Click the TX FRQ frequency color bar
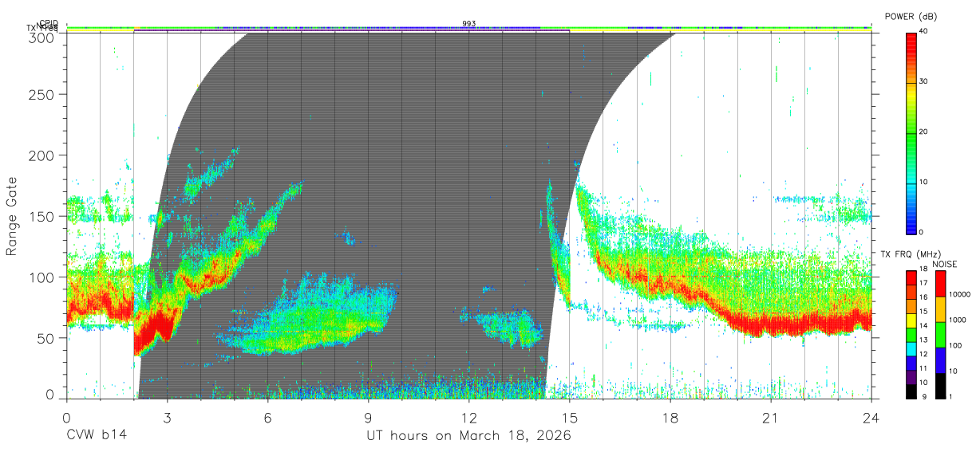Screen dimensions: 980x452 pos(911,335)
